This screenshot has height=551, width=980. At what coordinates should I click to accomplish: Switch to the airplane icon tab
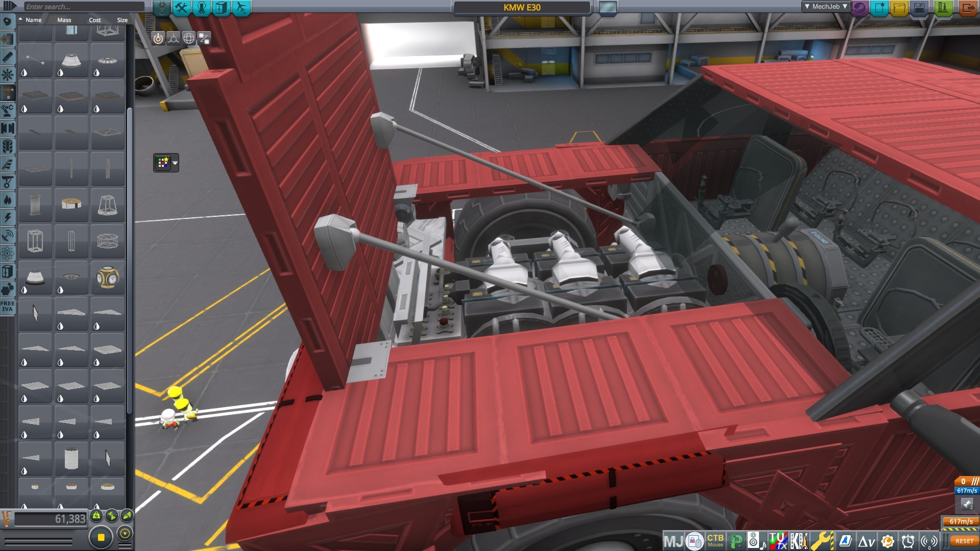(241, 8)
